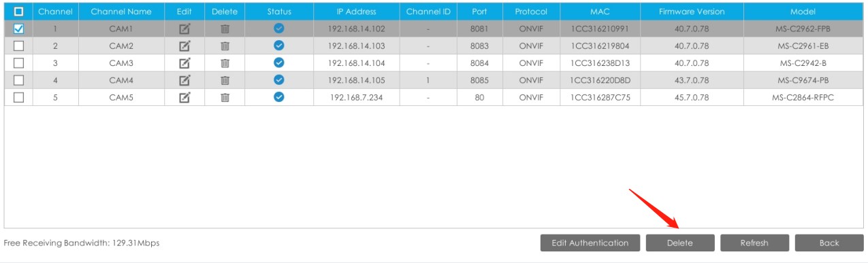This screenshot has height=263, width=868.
Task: Click the Firmware Version column header
Action: click(x=692, y=12)
